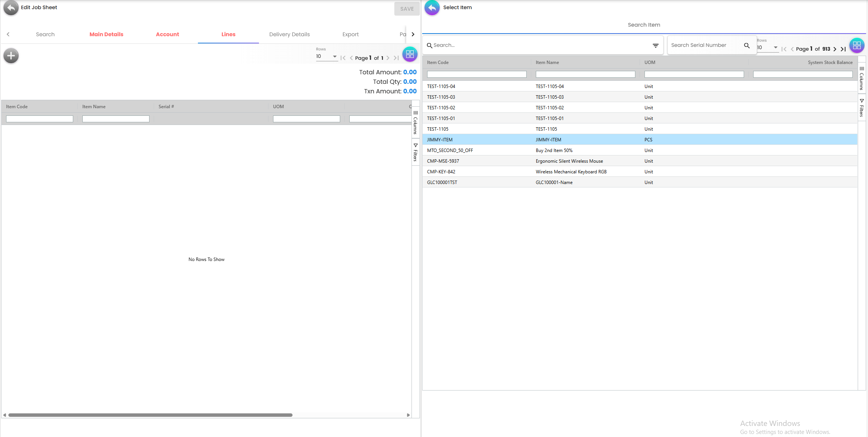This screenshot has height=437, width=868.
Task: Open Rows dropdown in Select Item panel
Action: (767, 48)
